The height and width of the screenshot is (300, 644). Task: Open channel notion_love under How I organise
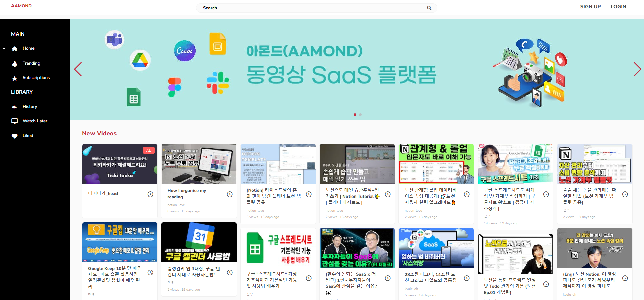pos(176,205)
